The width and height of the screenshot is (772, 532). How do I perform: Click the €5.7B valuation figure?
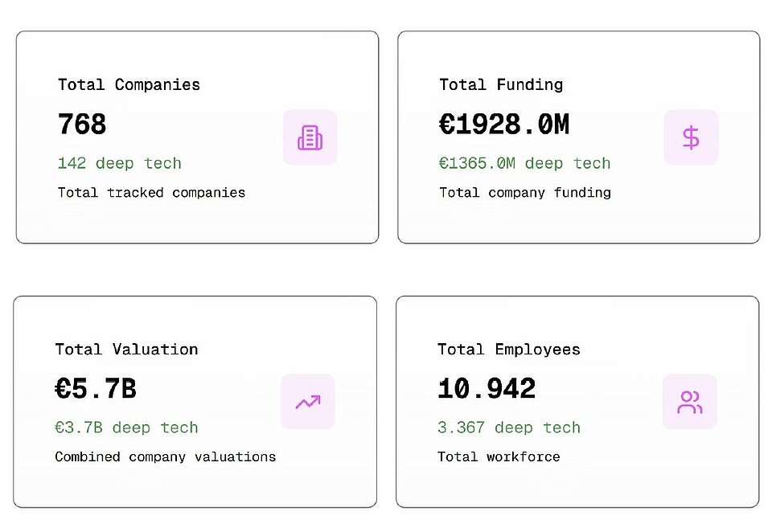coord(96,390)
